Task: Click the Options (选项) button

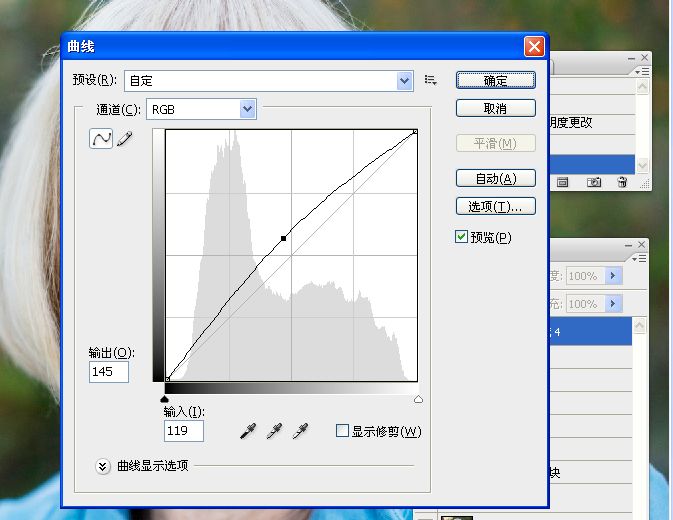Action: click(x=496, y=206)
